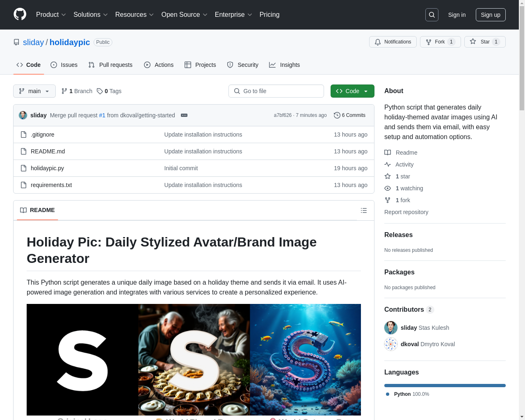This screenshot has height=420, width=525.
Task: Open the Pull requests tab
Action: [x=110, y=65]
